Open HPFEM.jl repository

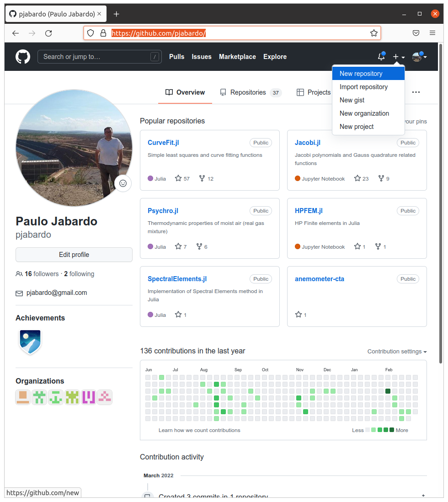click(309, 211)
